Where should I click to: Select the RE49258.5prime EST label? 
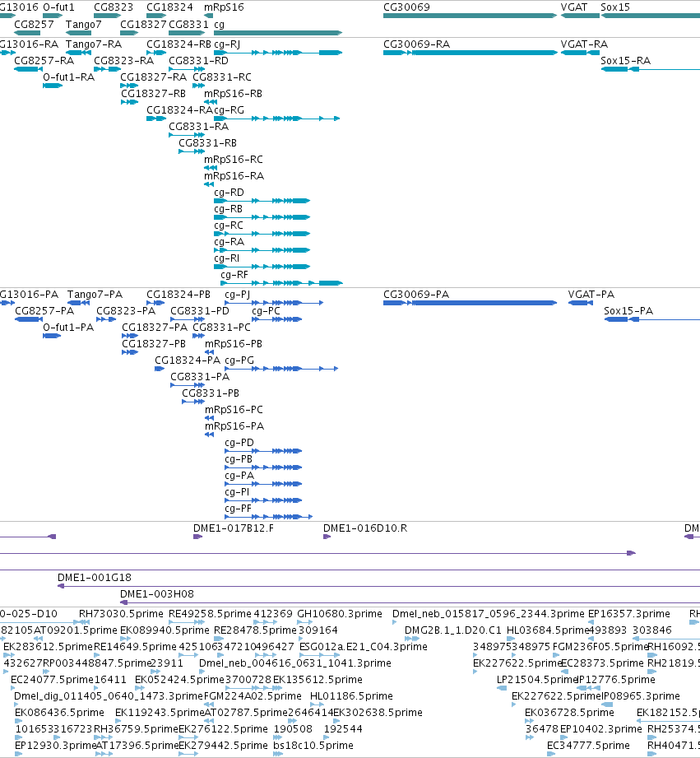(x=210, y=614)
